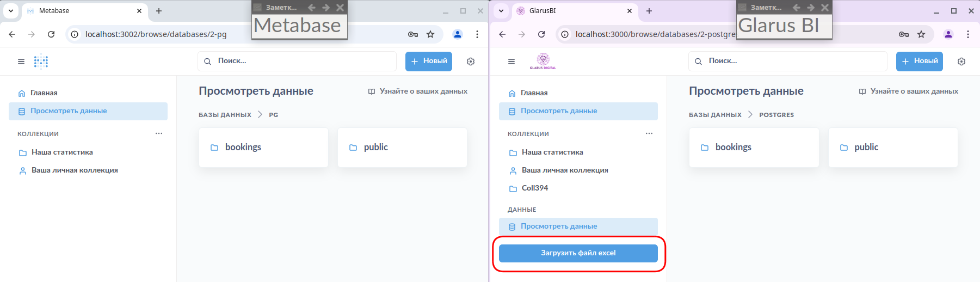Close the Metabase sticky note overlay
The width and height of the screenshot is (980, 282).
pos(340,8)
